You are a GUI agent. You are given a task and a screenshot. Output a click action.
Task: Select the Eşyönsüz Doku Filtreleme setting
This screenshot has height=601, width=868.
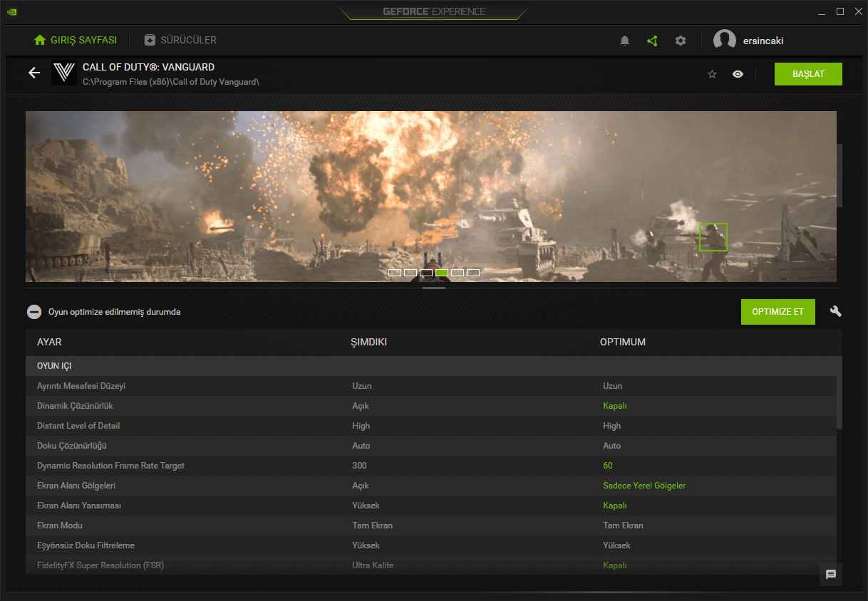click(431, 545)
